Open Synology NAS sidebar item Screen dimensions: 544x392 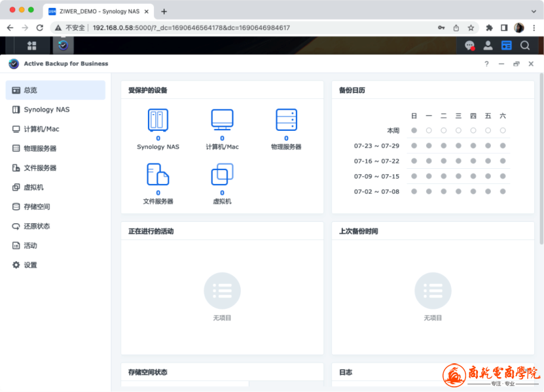56,110
